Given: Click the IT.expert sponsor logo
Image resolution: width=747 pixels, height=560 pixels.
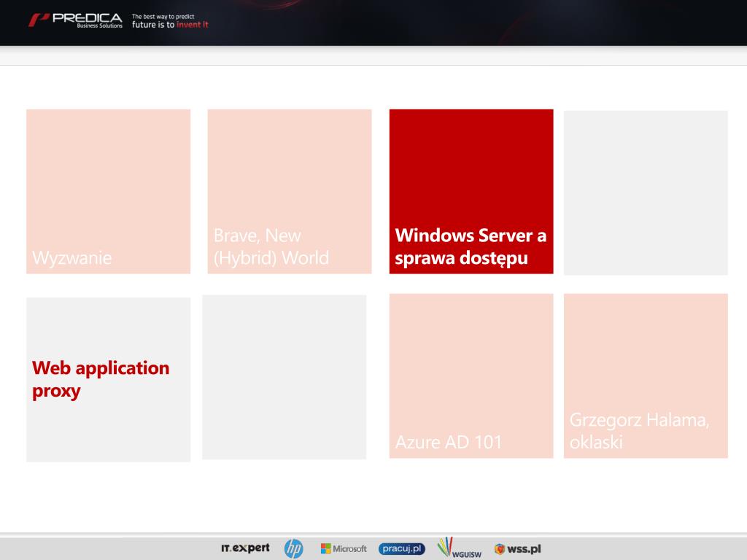Looking at the screenshot, I should pos(245,548).
